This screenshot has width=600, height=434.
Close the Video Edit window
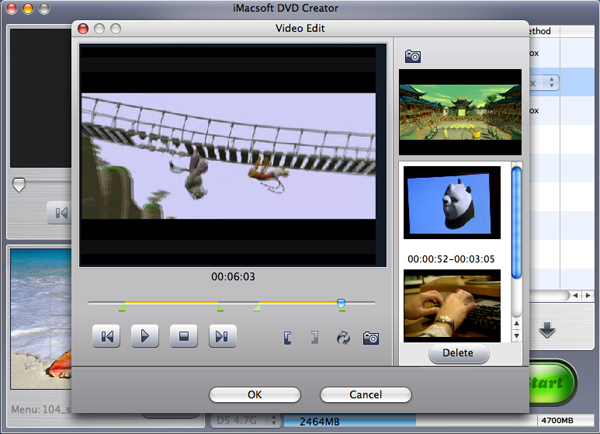click(83, 29)
